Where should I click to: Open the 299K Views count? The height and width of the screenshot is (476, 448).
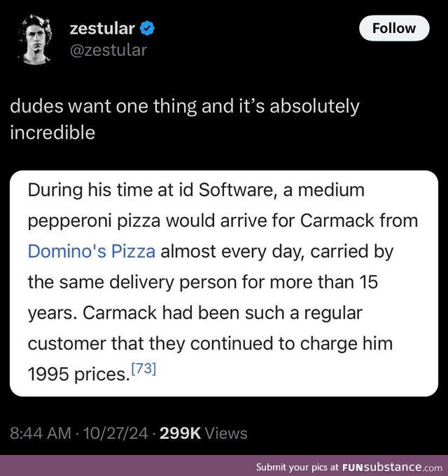[203, 433]
